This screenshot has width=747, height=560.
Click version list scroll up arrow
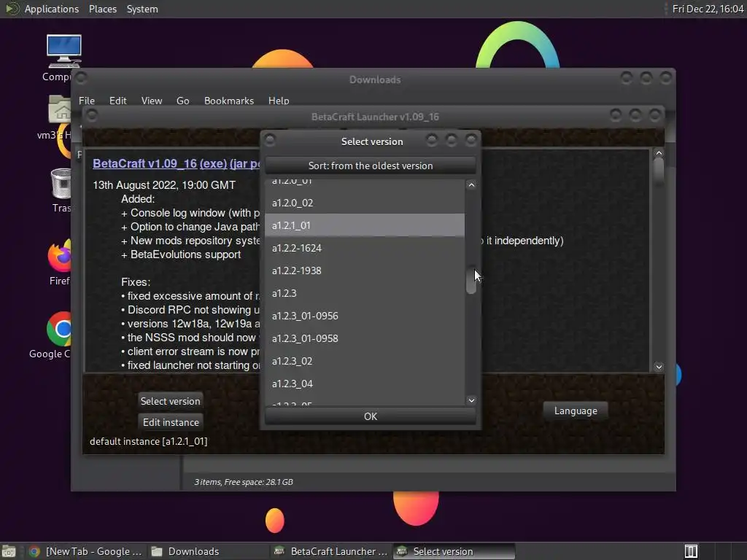click(471, 184)
